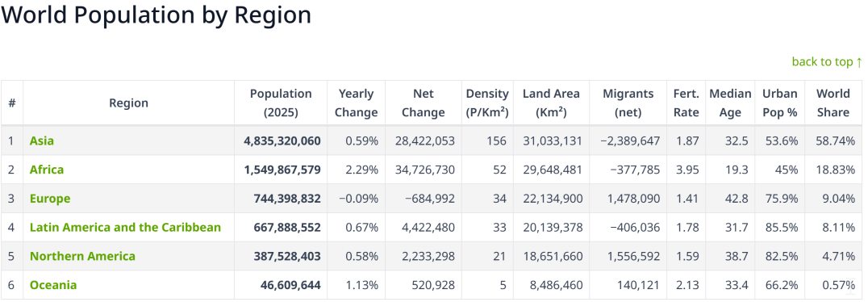Open the Oceania region link
This screenshot has width=868, height=302.
pyautogui.click(x=53, y=285)
